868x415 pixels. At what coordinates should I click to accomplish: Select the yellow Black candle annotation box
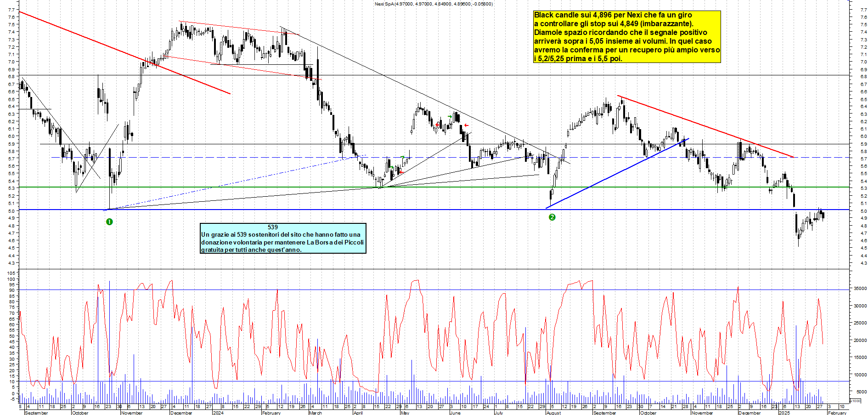tap(627, 37)
